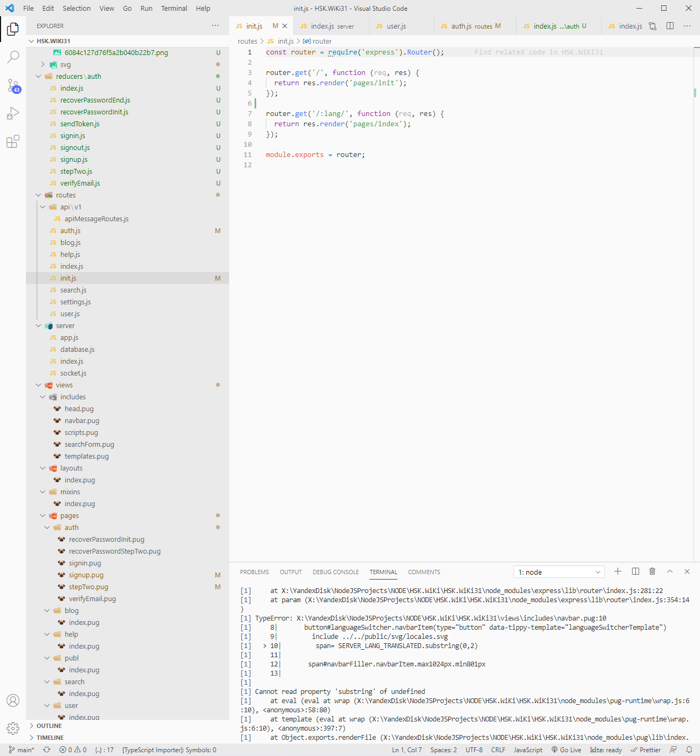Open the Help menu
The image size is (700, 756).
point(203,8)
